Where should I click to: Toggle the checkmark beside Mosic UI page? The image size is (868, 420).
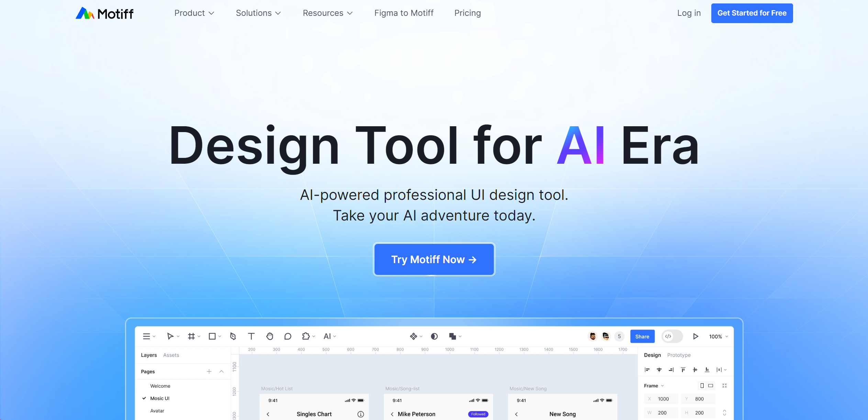coord(144,398)
